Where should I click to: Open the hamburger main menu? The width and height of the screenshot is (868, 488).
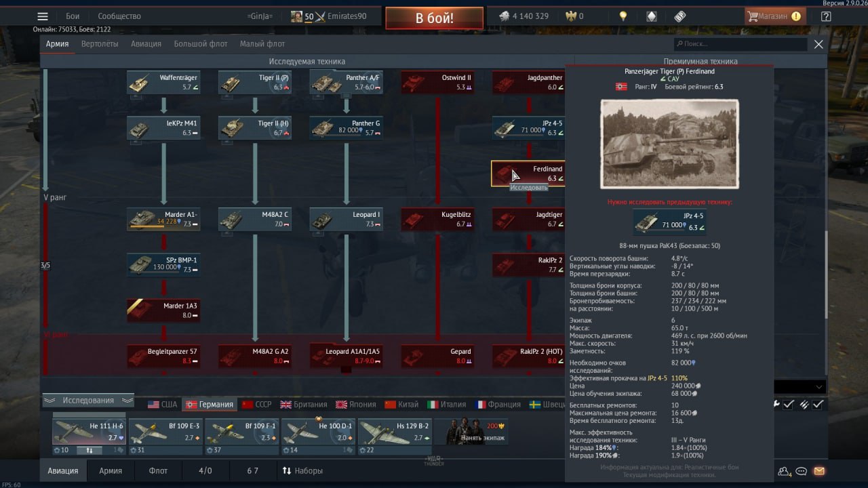(43, 16)
